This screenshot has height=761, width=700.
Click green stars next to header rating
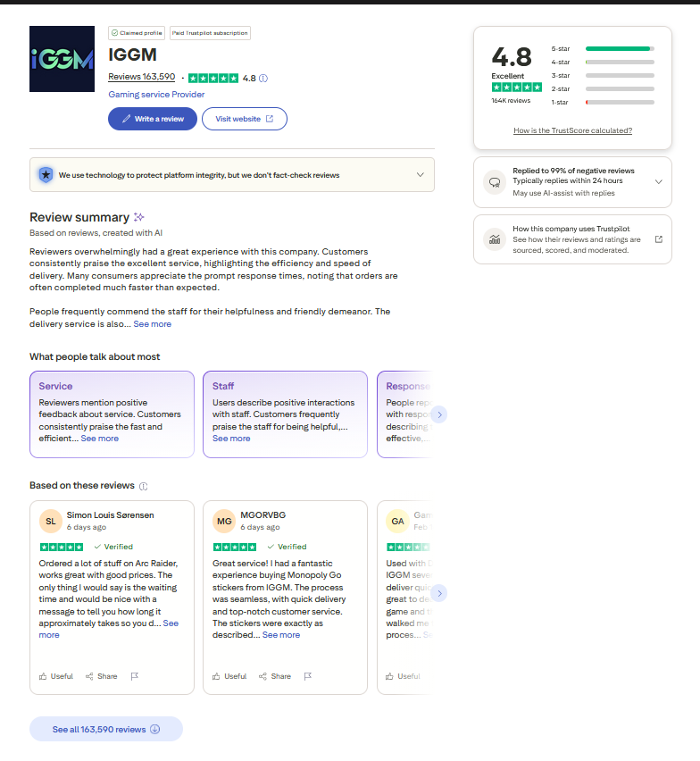pyautogui.click(x=213, y=78)
